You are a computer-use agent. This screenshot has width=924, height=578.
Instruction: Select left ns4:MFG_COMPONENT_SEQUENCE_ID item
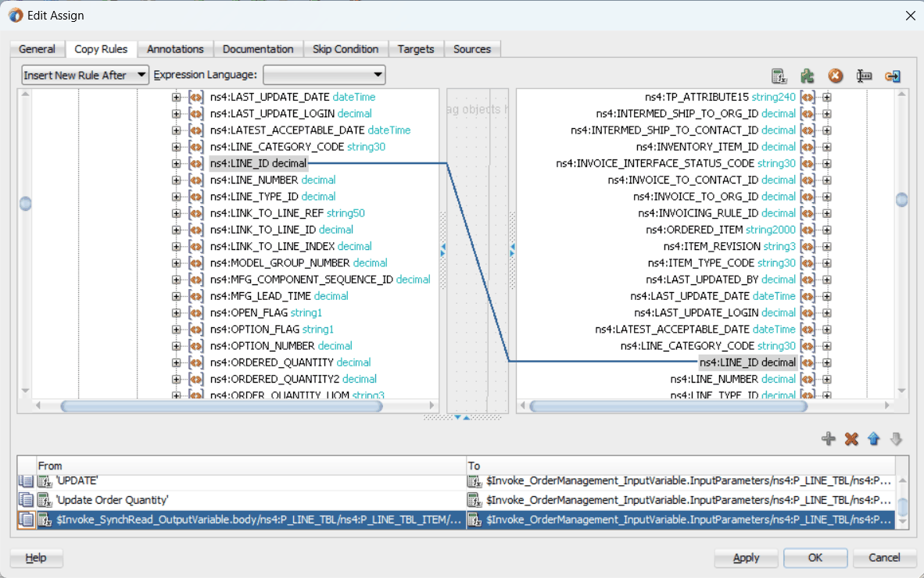click(320, 280)
